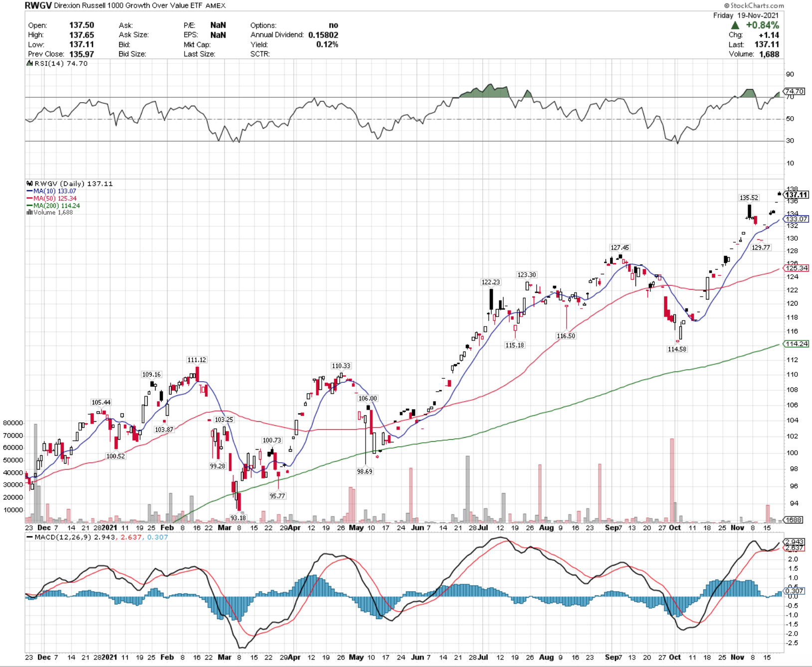The height and width of the screenshot is (667, 812).
Task: Click the Yield value 0.12%
Action: [327, 44]
